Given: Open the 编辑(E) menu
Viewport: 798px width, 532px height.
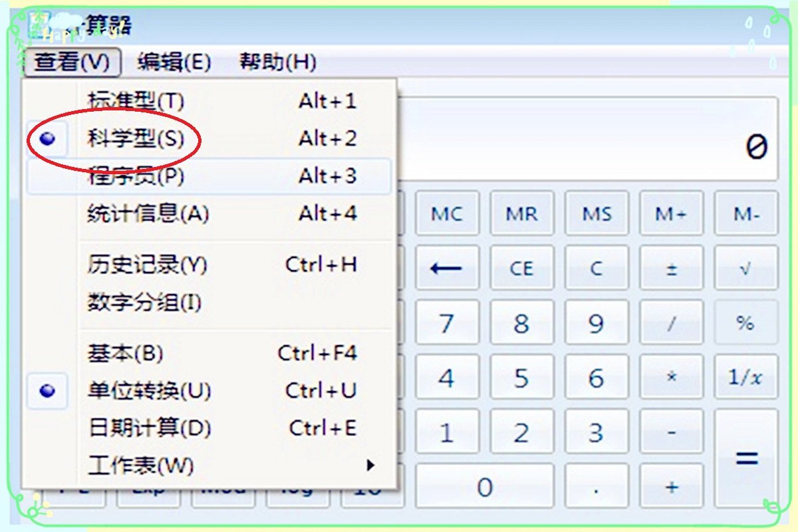Looking at the screenshot, I should coord(174,63).
